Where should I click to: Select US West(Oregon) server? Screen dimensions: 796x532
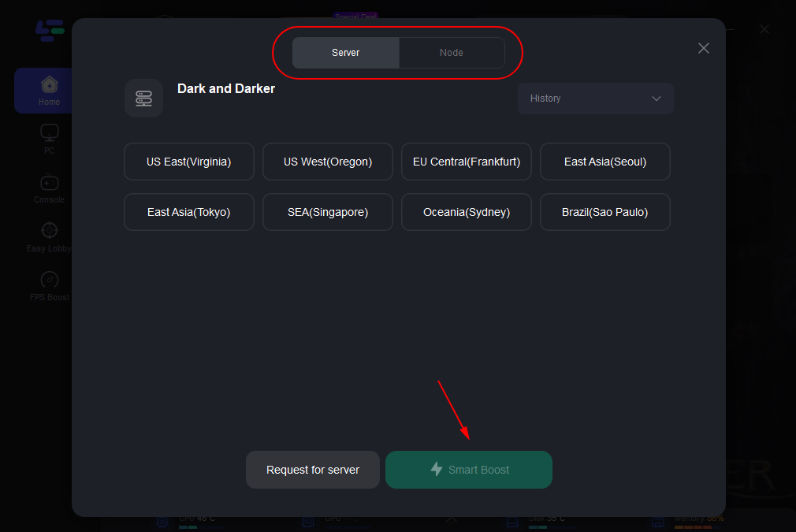pyautogui.click(x=327, y=162)
